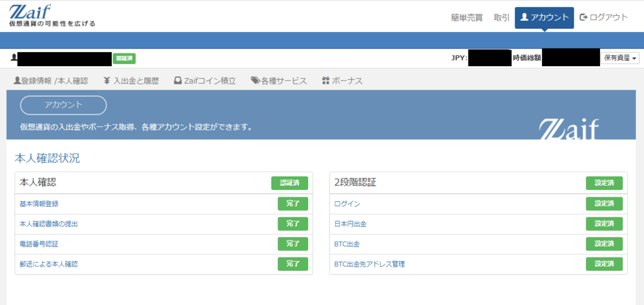Click the small 認証済 badge beside the username
The height and width of the screenshot is (305, 644).
coord(124,58)
